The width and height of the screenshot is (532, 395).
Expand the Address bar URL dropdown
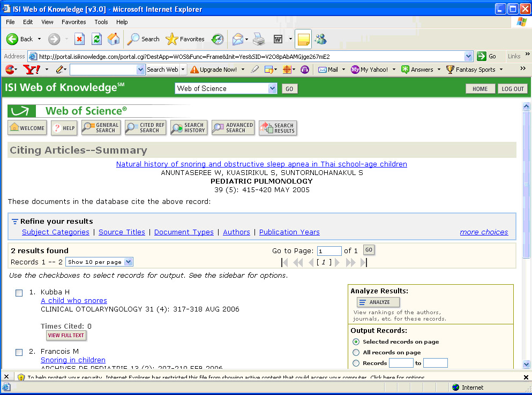[x=468, y=56]
